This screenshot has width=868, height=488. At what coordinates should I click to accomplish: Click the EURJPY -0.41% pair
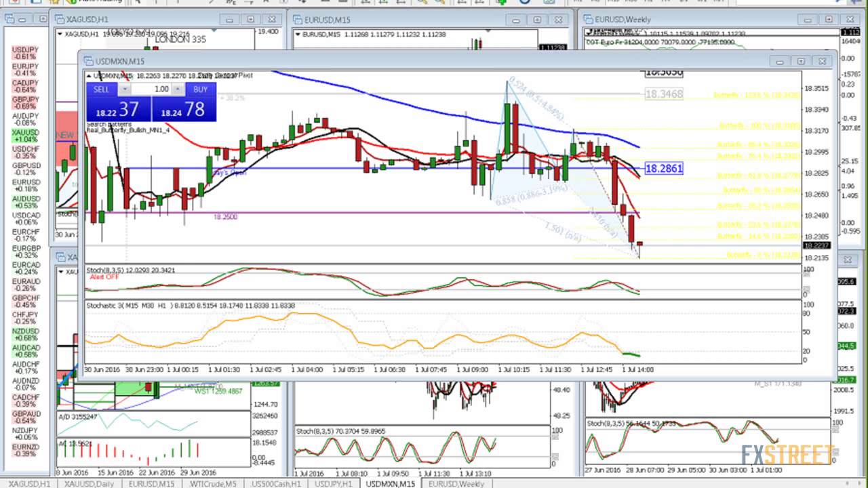pos(26,70)
